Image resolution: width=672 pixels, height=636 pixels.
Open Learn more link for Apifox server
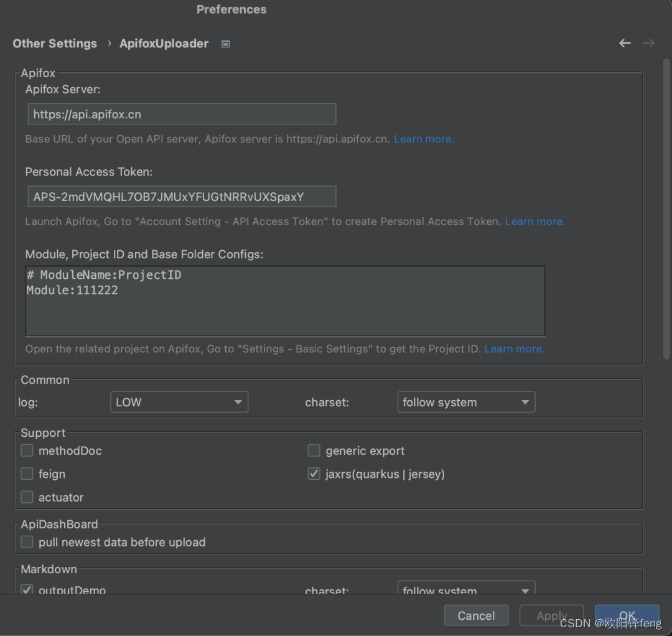pos(424,139)
